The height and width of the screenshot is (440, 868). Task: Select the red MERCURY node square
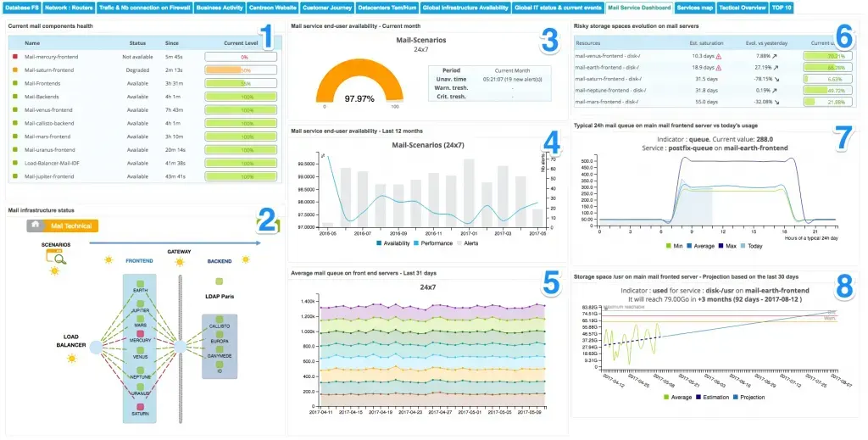pos(140,334)
